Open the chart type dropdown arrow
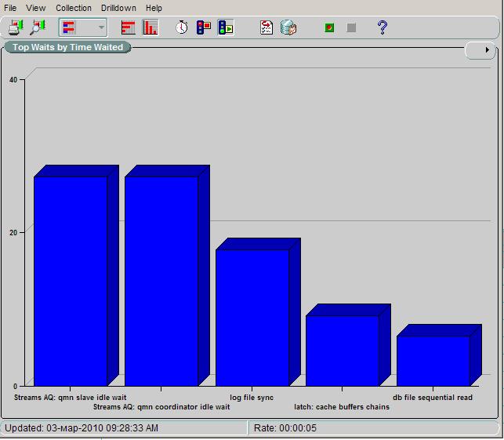Screen dimensions: 504x440 pyautogui.click(x=101, y=28)
